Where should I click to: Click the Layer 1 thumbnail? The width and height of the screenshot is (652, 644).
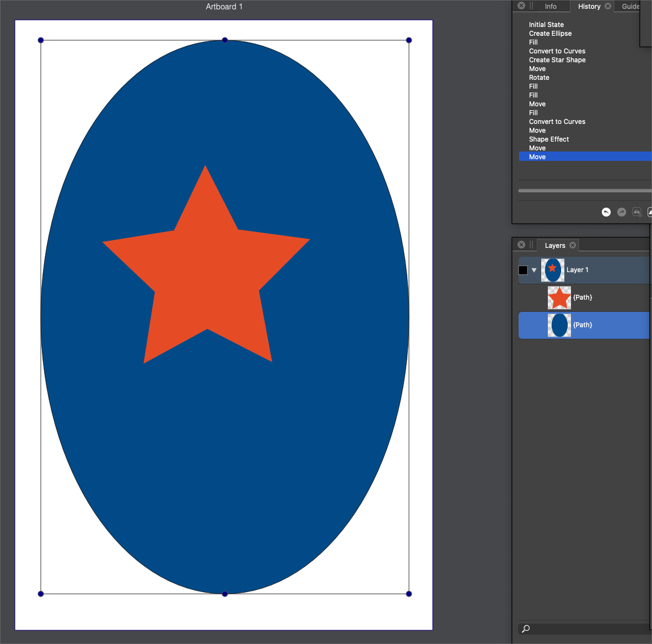point(552,270)
